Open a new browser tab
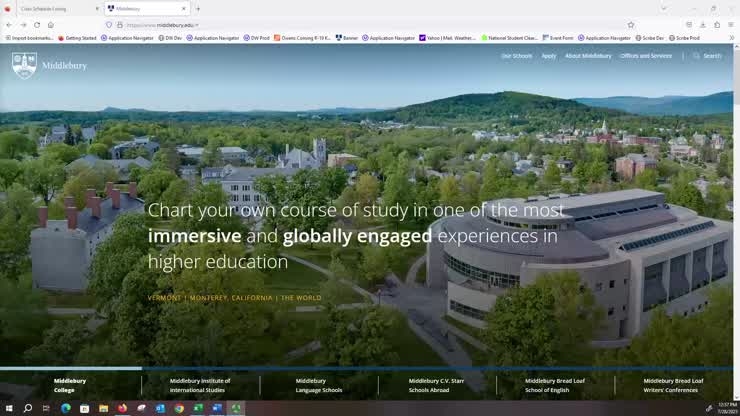The height and width of the screenshot is (416, 740). [198, 8]
